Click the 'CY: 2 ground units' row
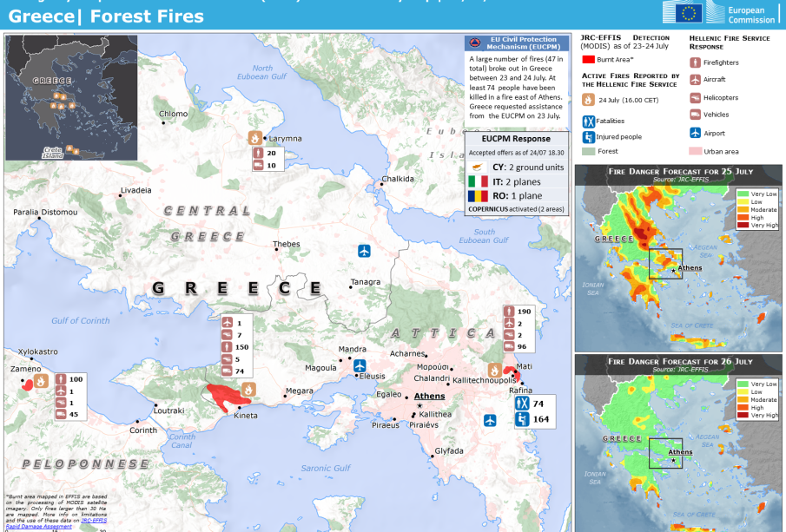 (x=516, y=167)
